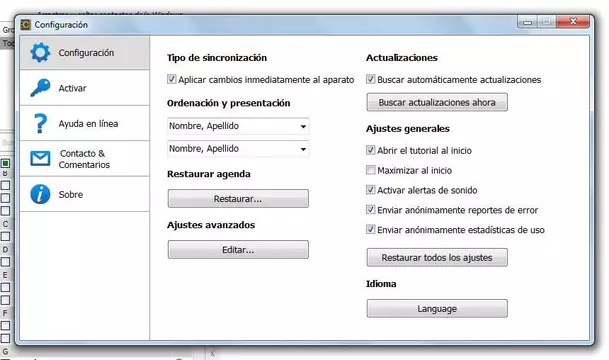Click the 'Restaurar...' button

[x=238, y=198]
